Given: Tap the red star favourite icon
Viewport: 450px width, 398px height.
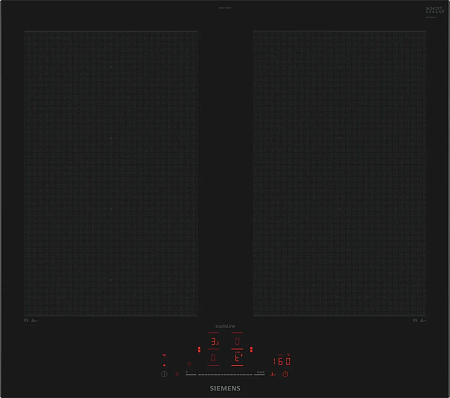Looking at the screenshot, I should pyautogui.click(x=189, y=364).
